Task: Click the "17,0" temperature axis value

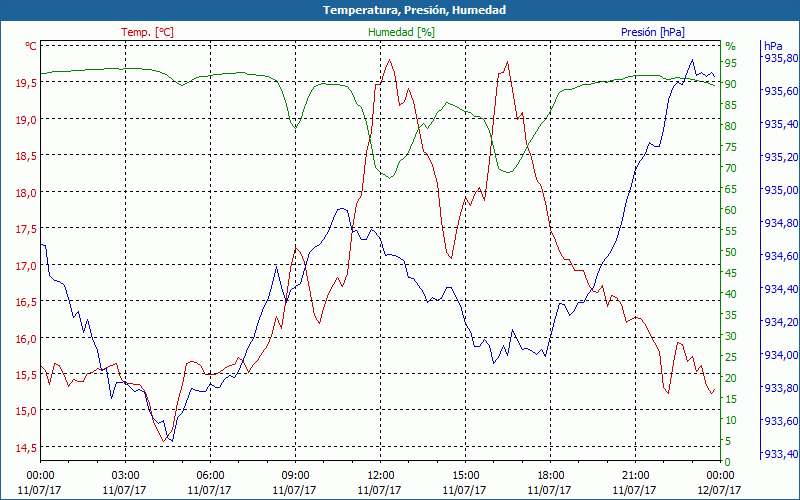Action: (x=26, y=265)
